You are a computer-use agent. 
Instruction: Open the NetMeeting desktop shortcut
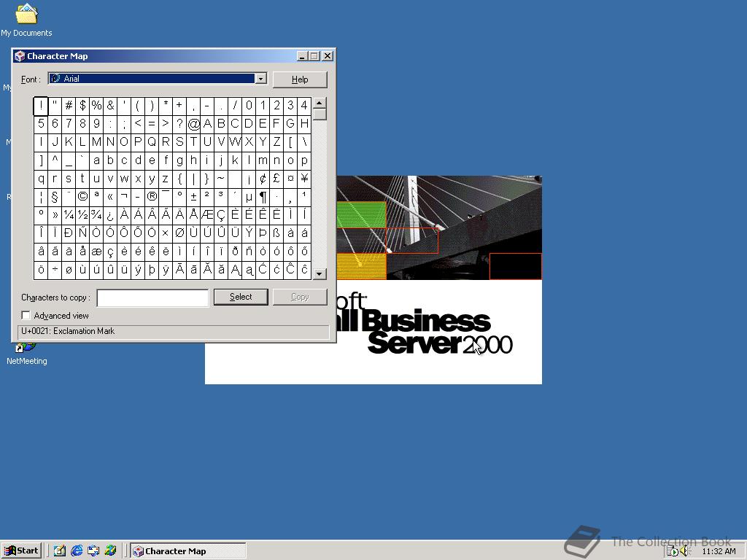[x=27, y=354]
